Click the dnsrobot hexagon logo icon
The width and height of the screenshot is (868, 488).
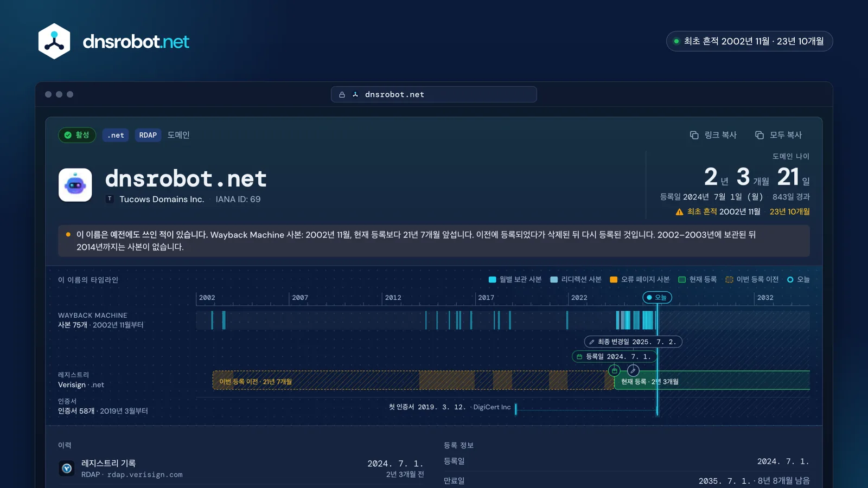(x=54, y=41)
